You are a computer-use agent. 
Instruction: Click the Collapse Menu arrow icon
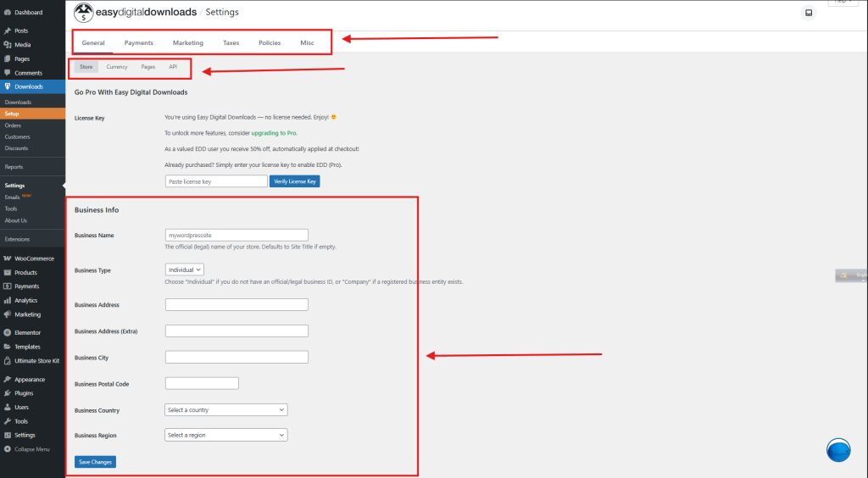click(7, 449)
